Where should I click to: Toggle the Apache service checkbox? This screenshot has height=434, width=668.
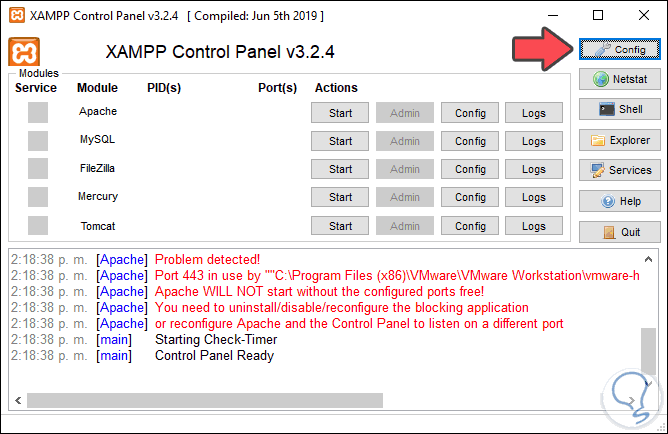coord(38,112)
